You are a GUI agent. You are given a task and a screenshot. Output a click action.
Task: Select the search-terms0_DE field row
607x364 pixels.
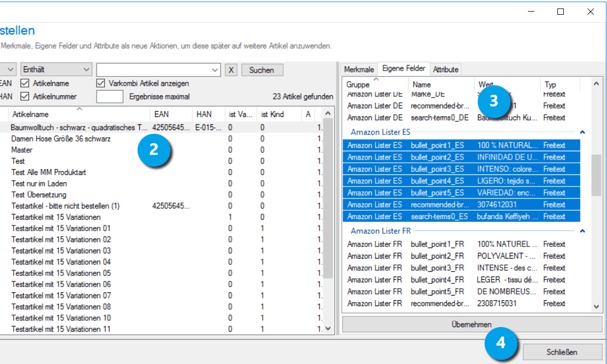[461, 117]
